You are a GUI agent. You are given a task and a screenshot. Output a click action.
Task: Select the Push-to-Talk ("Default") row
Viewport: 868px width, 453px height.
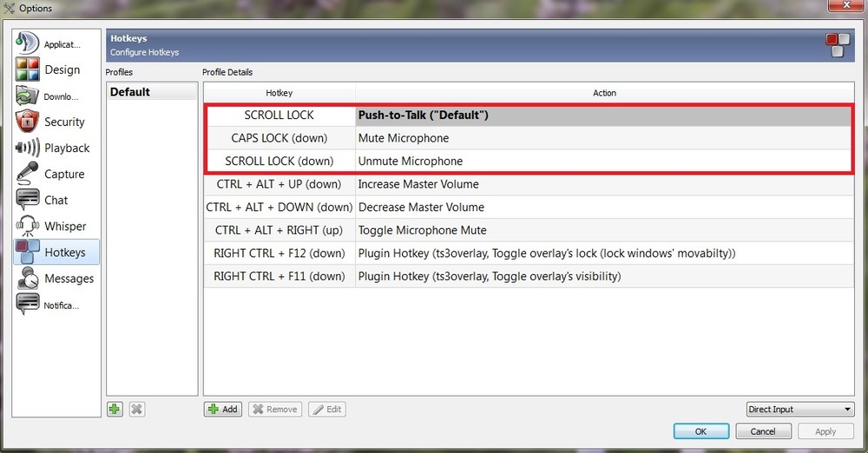click(x=529, y=115)
